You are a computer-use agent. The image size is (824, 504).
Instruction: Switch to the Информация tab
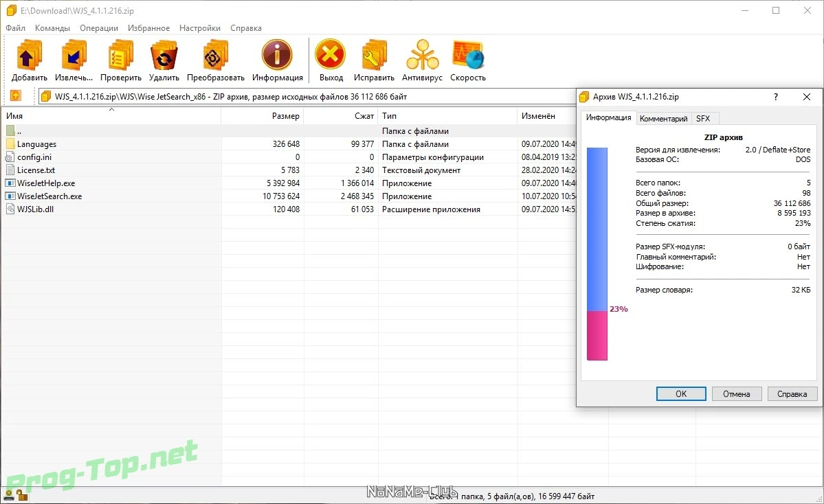click(608, 117)
